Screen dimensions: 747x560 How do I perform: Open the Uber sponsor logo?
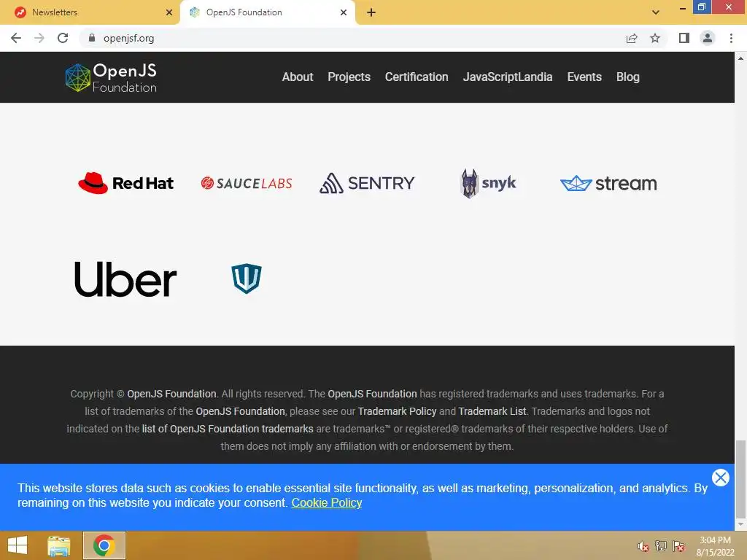pyautogui.click(x=125, y=279)
